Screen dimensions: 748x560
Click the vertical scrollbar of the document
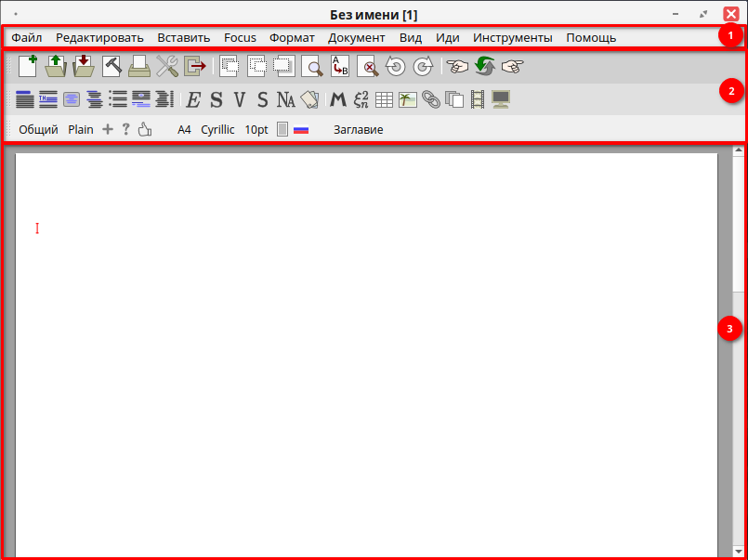(737, 353)
